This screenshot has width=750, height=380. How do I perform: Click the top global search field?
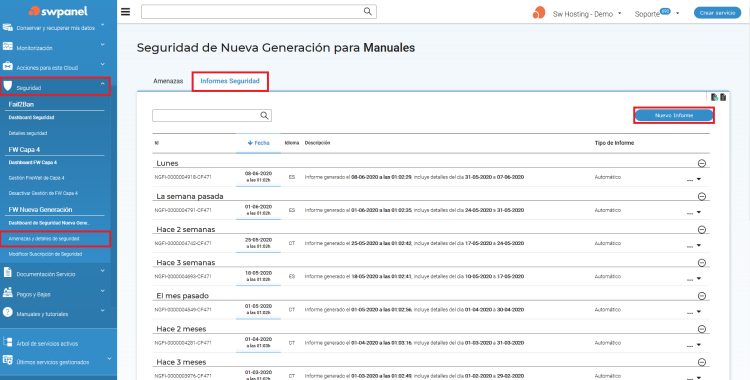point(259,11)
